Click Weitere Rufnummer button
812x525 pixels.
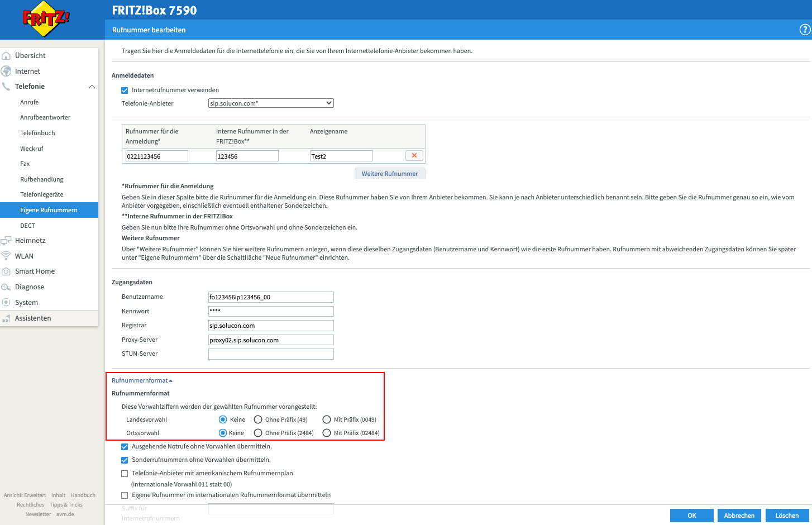pos(390,174)
